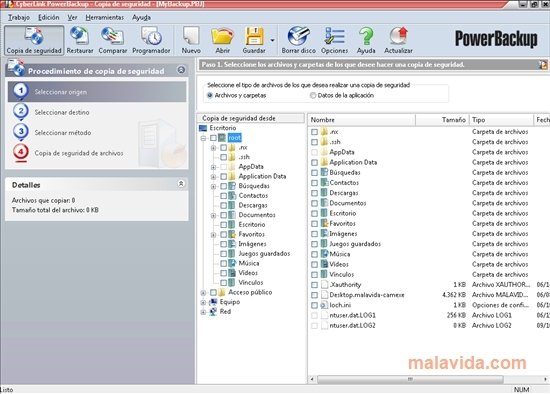Viewport: 550px width, 394px height.
Task: Open the Ayuda menu in menu bar
Action: (x=141, y=17)
